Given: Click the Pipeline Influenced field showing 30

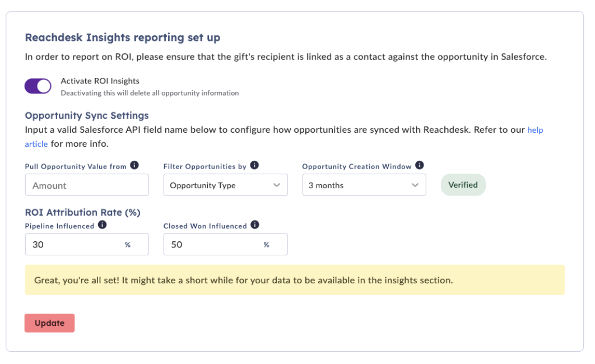Looking at the screenshot, I should point(73,245).
